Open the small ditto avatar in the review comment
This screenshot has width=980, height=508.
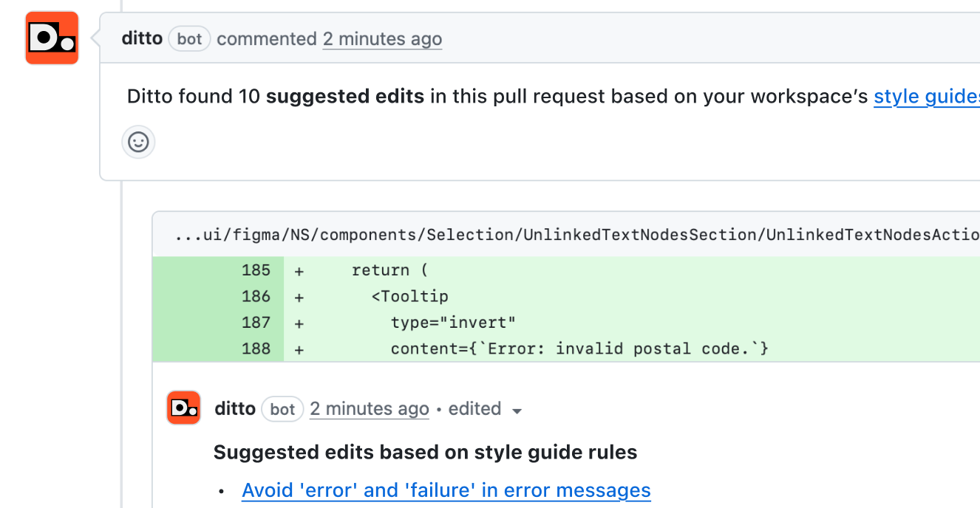pyautogui.click(x=183, y=408)
